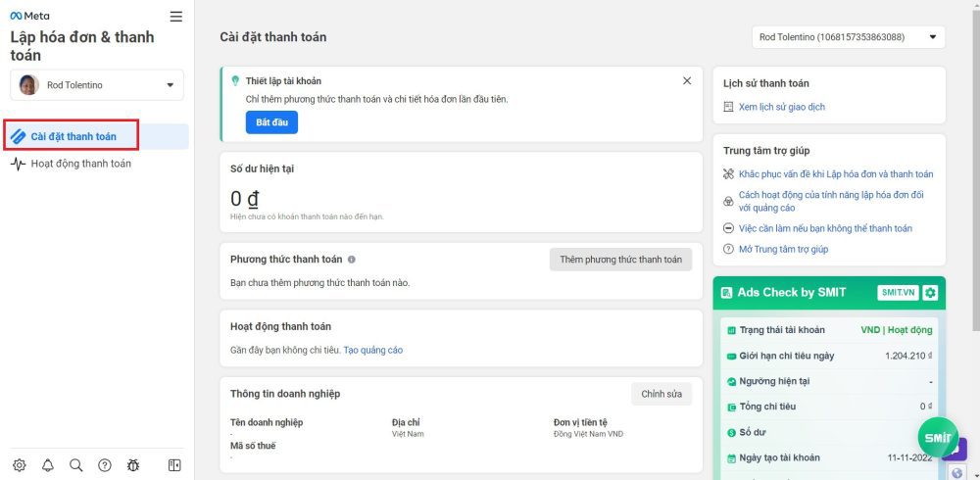The width and height of the screenshot is (980, 480).
Task: Open the help question mark icon in sidebar
Action: (105, 465)
